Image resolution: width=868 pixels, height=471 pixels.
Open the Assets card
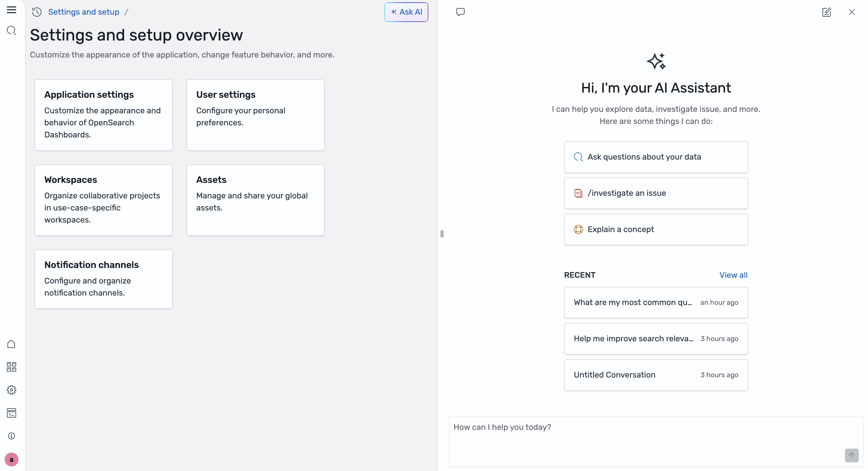pyautogui.click(x=255, y=200)
